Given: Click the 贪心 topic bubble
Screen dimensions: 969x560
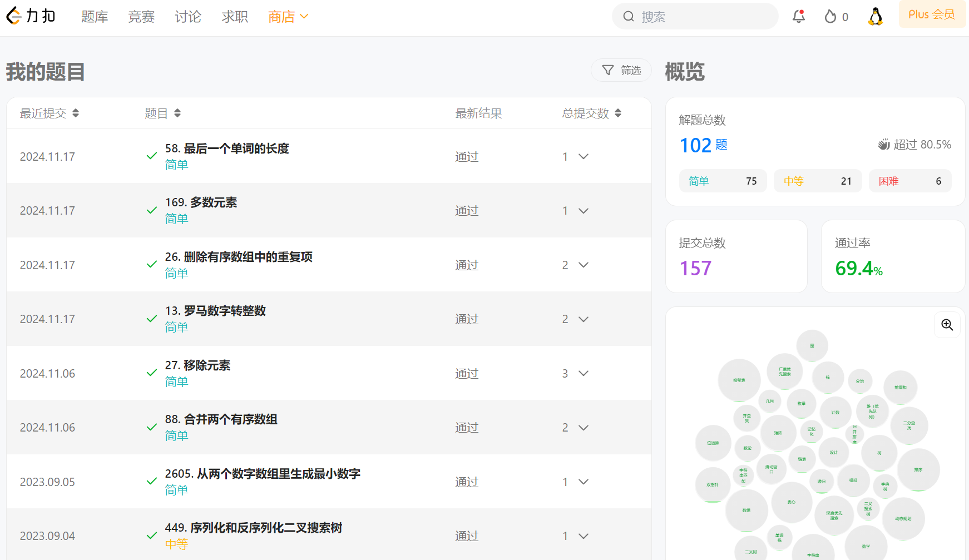Looking at the screenshot, I should click(792, 502).
